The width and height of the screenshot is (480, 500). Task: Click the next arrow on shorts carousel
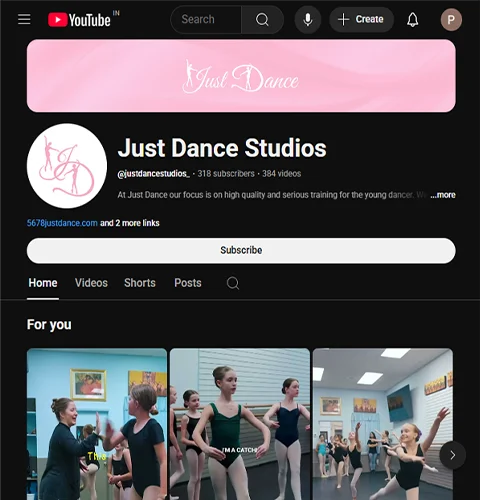452,455
